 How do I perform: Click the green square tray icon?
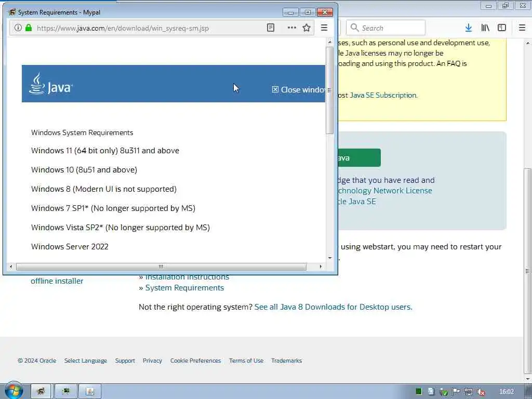click(419, 392)
